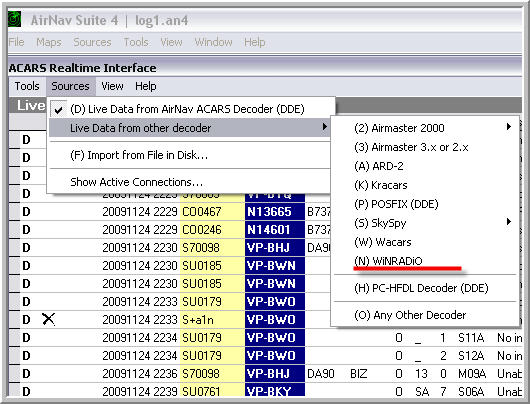Expand the SkySpy submenu arrow

(x=509, y=222)
